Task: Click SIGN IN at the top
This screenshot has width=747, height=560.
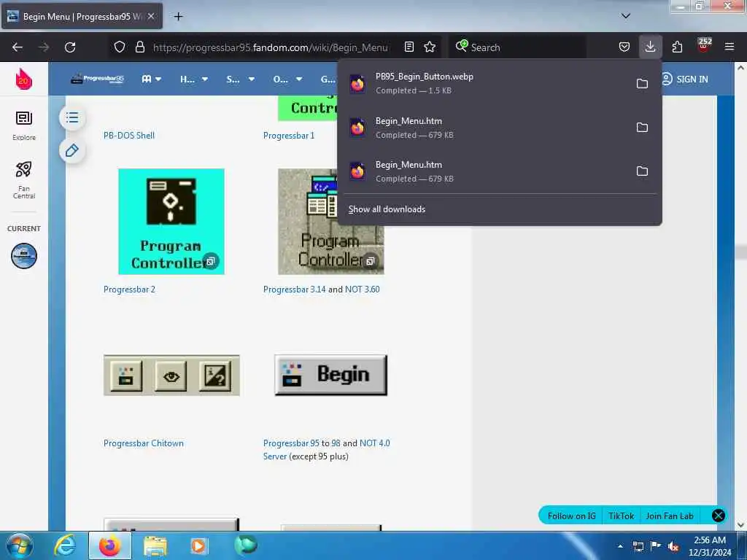Action: tap(685, 79)
